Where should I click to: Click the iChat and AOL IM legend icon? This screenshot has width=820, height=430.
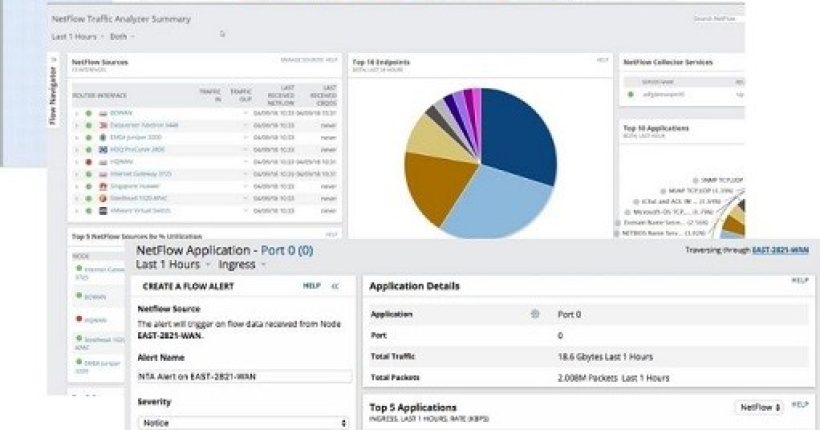636,201
